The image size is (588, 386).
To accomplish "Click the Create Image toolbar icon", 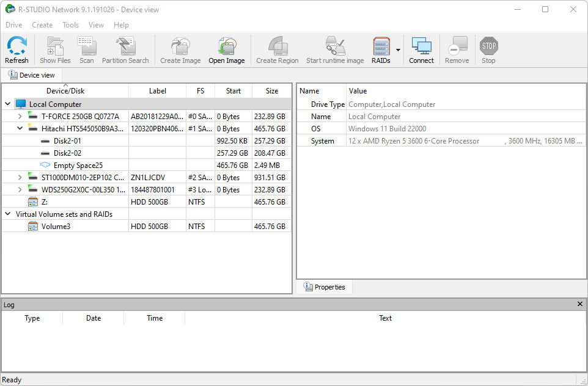I will [x=180, y=46].
